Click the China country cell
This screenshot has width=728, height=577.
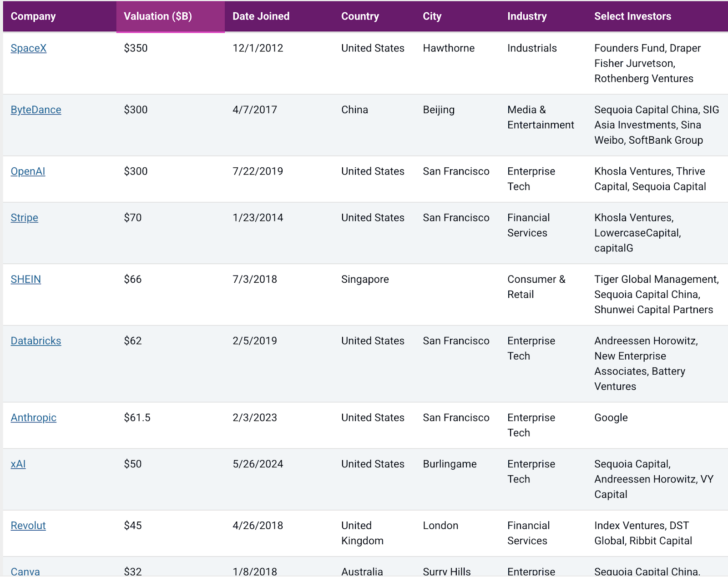[354, 110]
